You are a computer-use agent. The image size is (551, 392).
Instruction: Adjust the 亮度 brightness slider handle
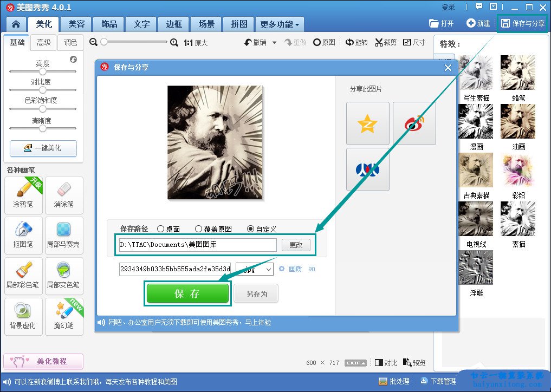[x=43, y=71]
